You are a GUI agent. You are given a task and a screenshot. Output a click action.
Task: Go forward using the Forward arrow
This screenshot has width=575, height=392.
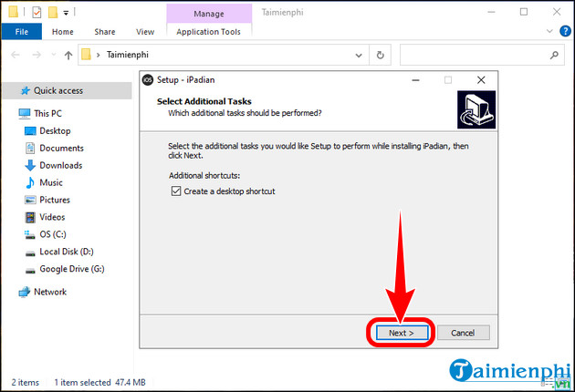(x=37, y=55)
